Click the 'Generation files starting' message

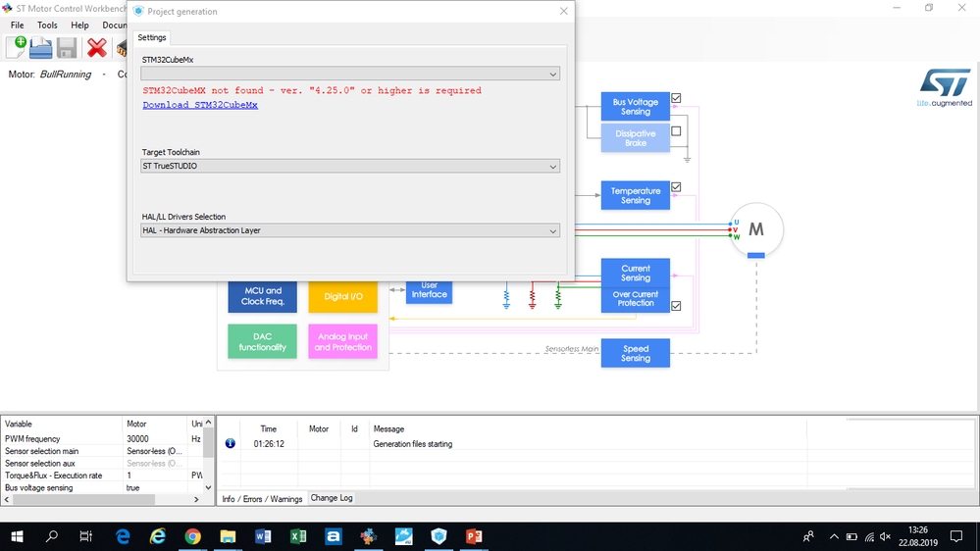coord(412,444)
